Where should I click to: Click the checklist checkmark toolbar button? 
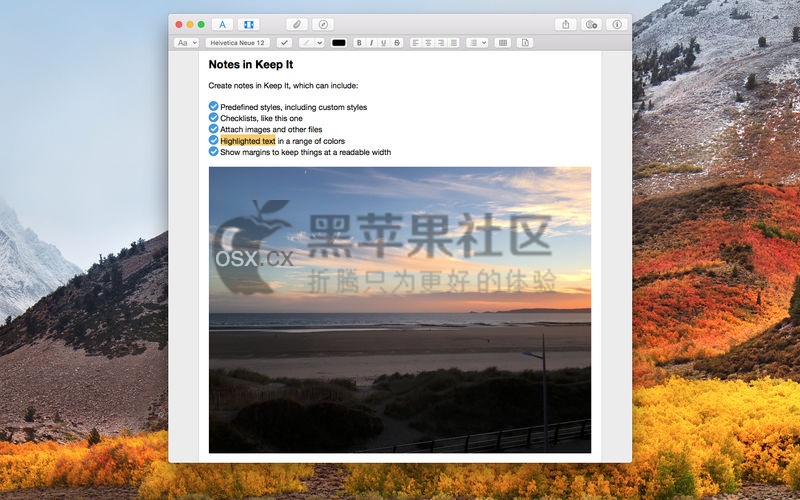click(284, 43)
